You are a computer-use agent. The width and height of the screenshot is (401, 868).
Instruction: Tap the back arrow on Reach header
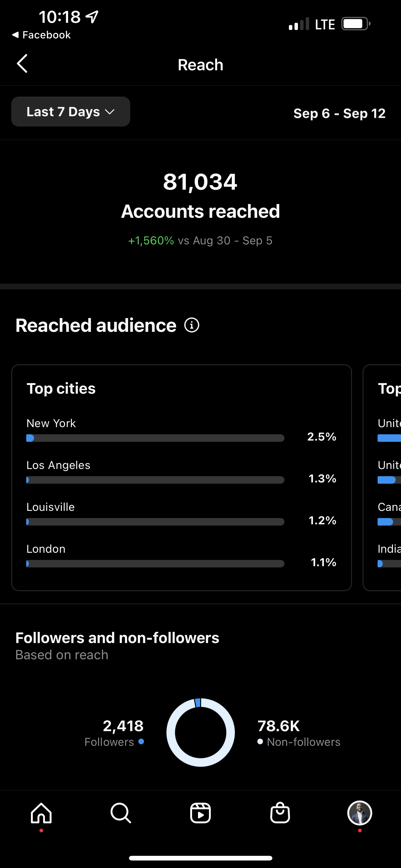click(x=22, y=64)
